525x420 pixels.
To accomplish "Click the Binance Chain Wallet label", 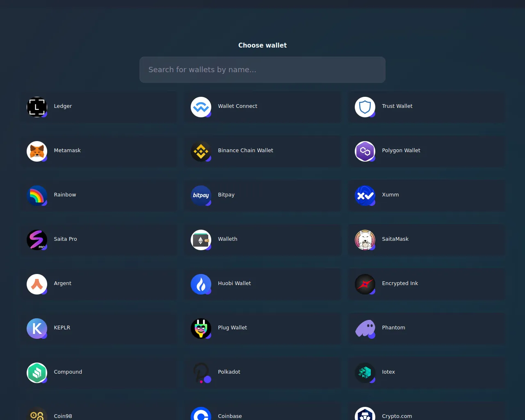I will point(245,150).
